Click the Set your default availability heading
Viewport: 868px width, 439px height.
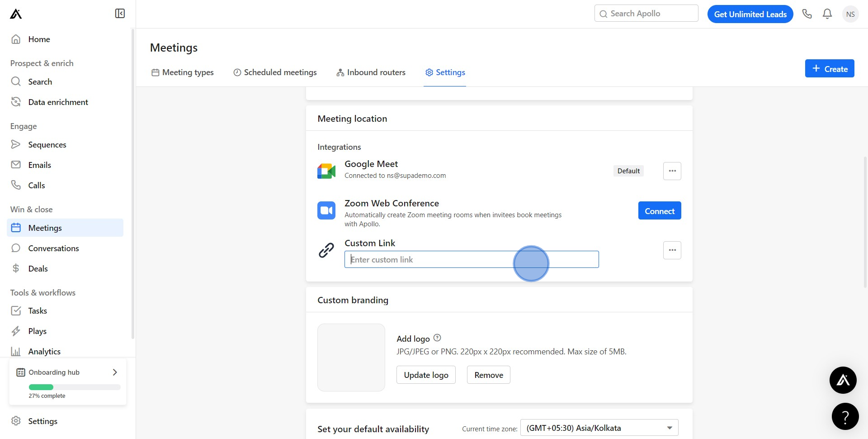pyautogui.click(x=373, y=429)
